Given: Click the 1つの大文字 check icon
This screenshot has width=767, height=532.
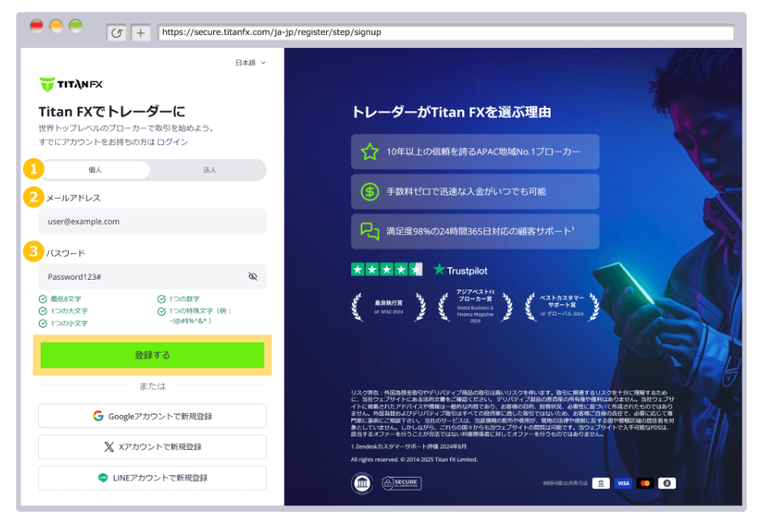Looking at the screenshot, I should point(43,311).
